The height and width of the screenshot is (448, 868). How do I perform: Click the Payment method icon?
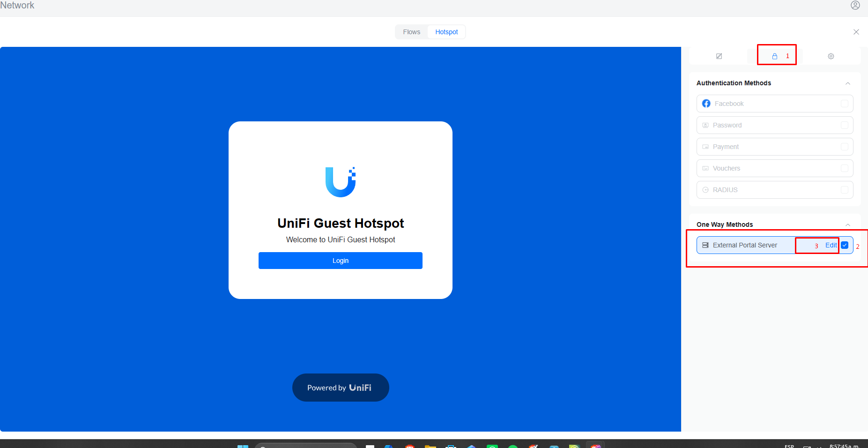tap(705, 147)
